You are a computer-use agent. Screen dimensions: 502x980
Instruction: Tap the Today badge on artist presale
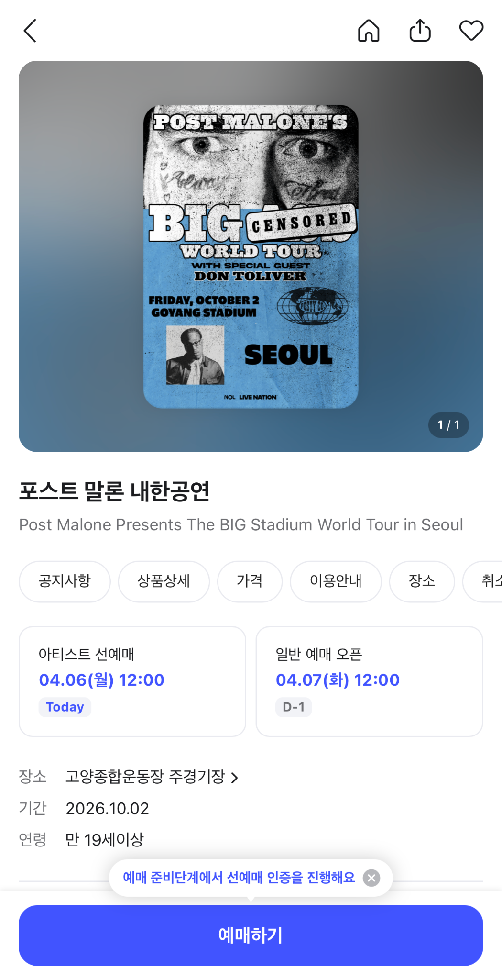pos(65,707)
